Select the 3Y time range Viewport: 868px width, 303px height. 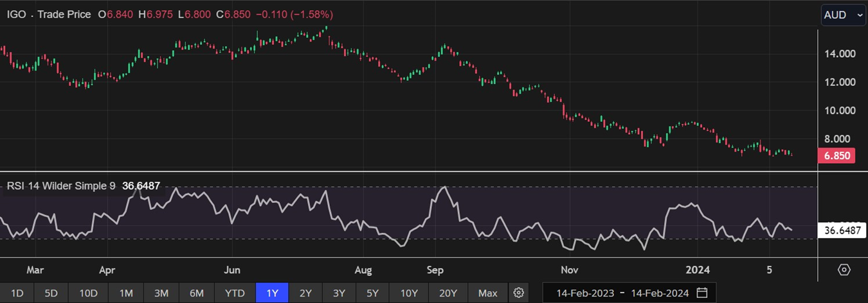pyautogui.click(x=339, y=293)
